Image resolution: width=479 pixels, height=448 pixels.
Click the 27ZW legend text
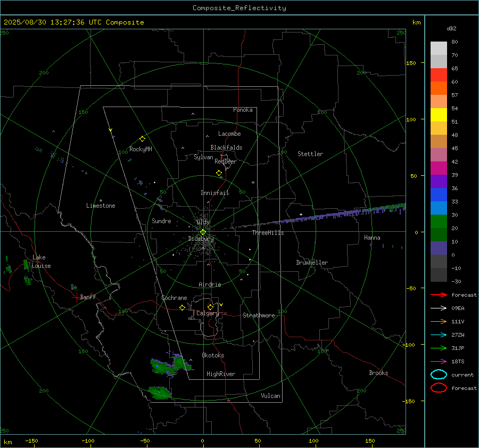click(458, 335)
